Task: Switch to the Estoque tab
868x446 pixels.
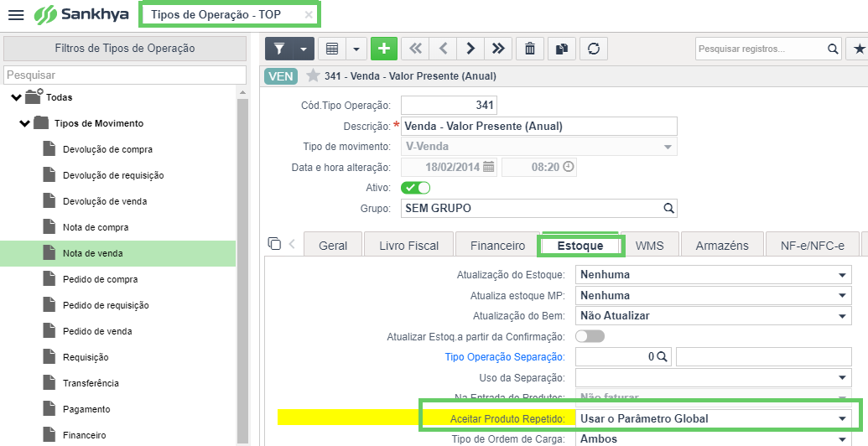Action: tap(580, 246)
